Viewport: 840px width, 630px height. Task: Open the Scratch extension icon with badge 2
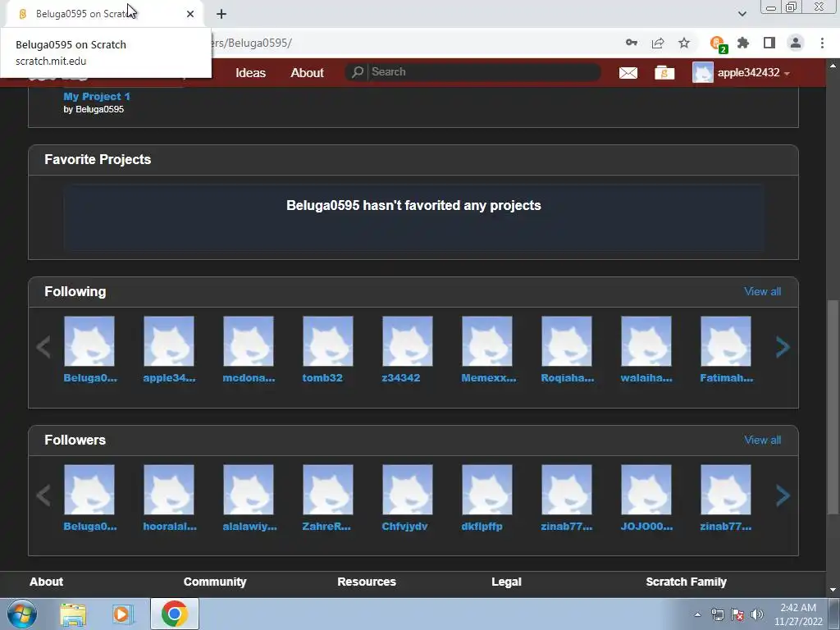[x=718, y=43]
